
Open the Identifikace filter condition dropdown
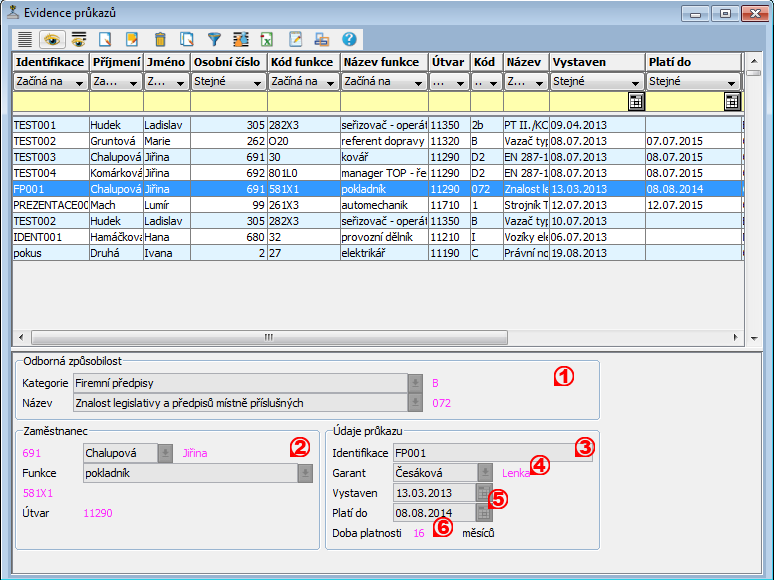point(80,82)
